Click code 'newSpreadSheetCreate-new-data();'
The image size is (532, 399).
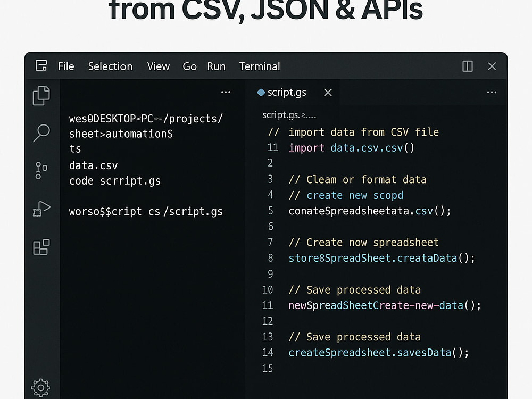click(x=385, y=306)
